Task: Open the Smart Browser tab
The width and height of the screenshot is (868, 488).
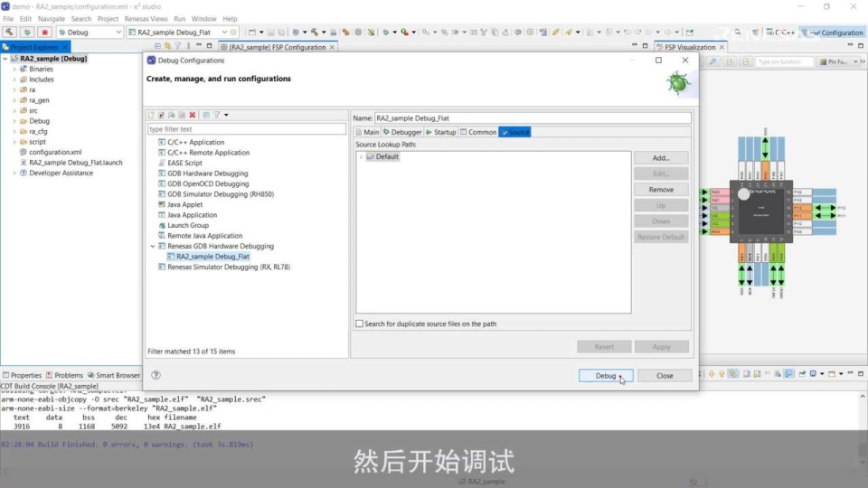Action: [x=114, y=375]
